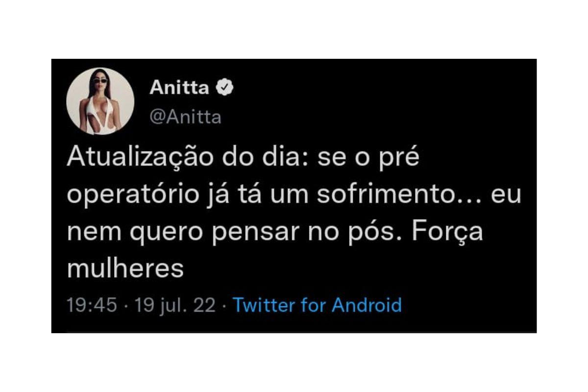The width and height of the screenshot is (588, 392).
Task: Open Anitta's profile picture
Action: point(100,101)
